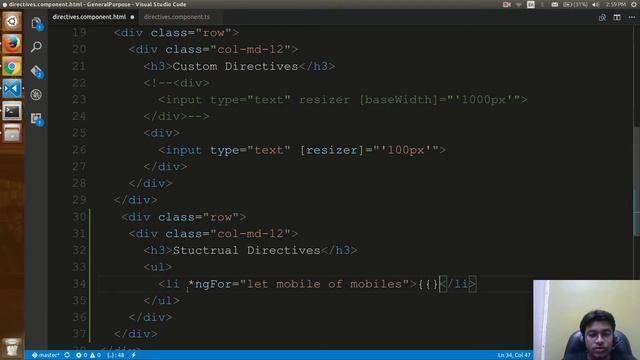Switch to directives.component.ts tab

(177, 17)
